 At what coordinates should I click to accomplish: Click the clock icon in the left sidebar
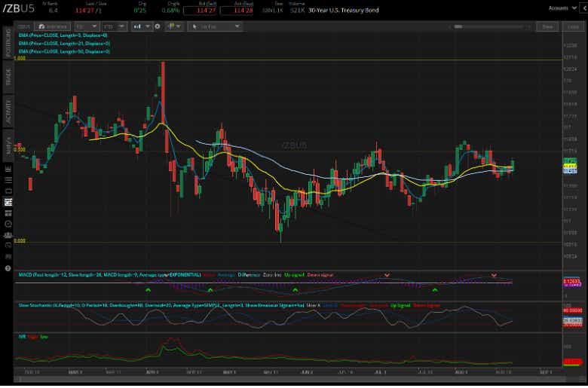pos(8,224)
